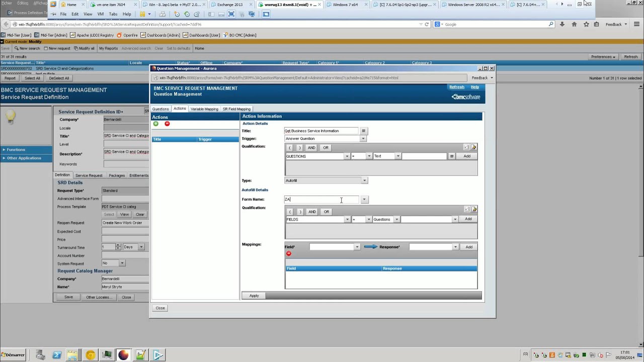Open Turnaround Time Days dropdown
This screenshot has width=644, height=362.
pos(141,247)
